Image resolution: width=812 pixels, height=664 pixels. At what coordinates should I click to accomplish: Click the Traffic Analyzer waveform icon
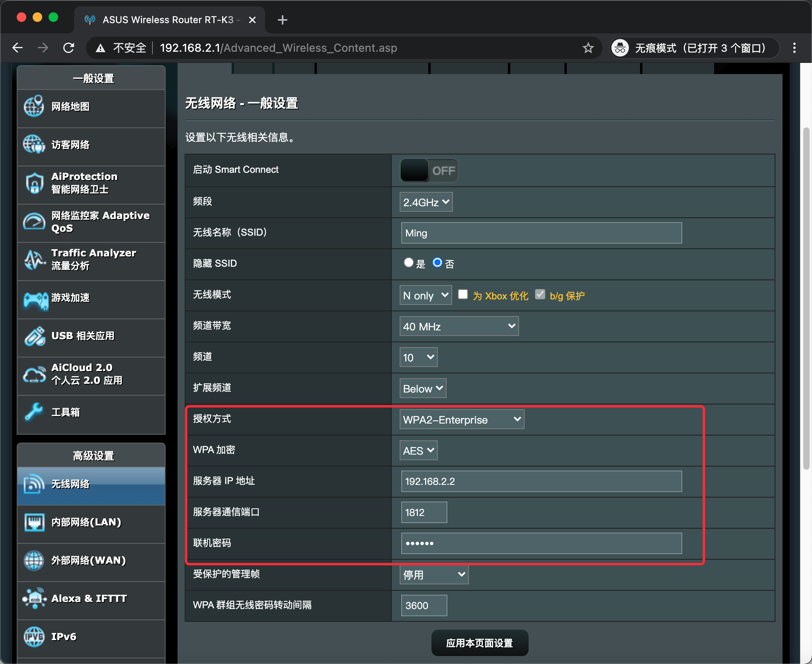[x=35, y=260]
